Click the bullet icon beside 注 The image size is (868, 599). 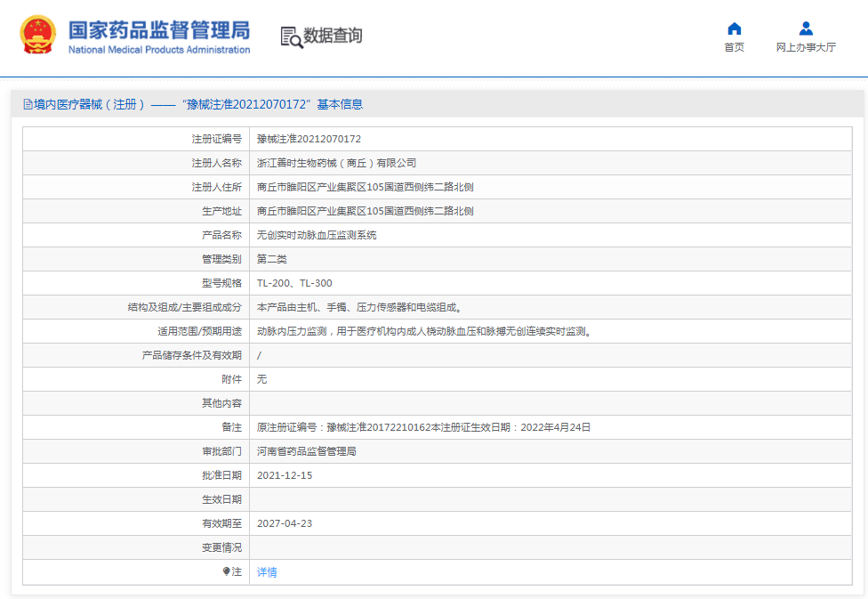coord(226,571)
